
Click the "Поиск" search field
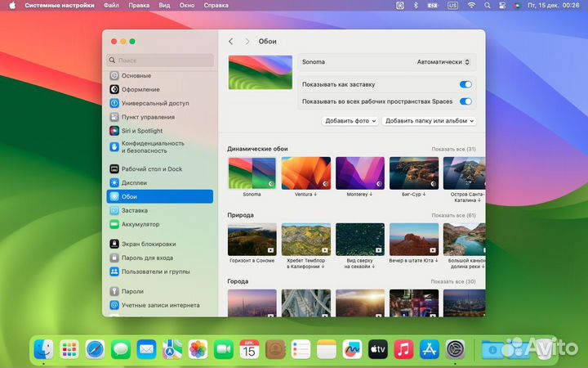[160, 60]
